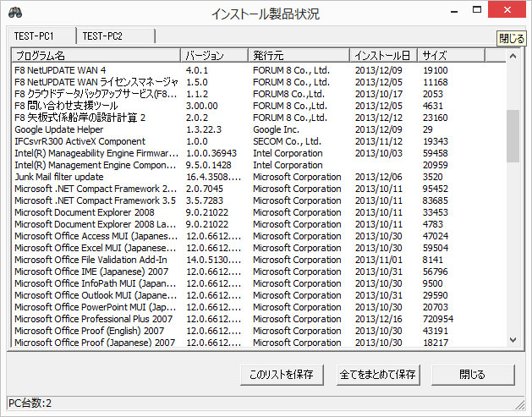This screenshot has width=532, height=417.
Task: Select Microsoft Office File Validation Add-In row
Action: coord(259,260)
